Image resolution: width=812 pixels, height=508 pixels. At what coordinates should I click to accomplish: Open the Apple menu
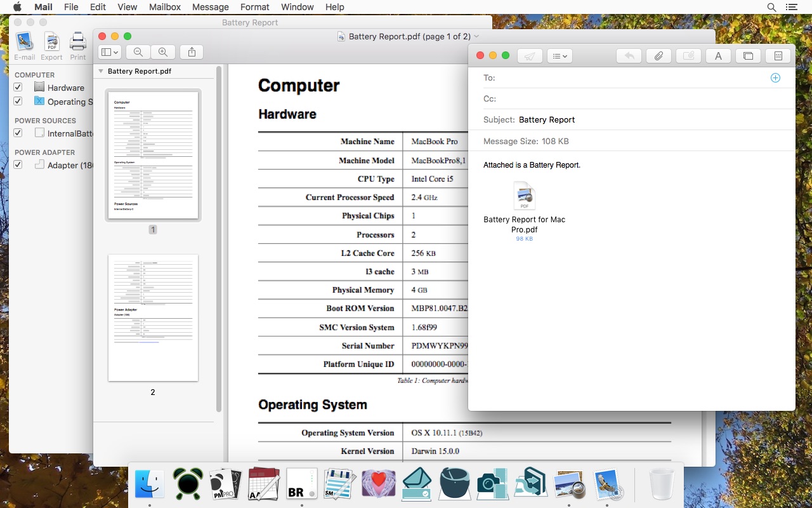tap(17, 7)
